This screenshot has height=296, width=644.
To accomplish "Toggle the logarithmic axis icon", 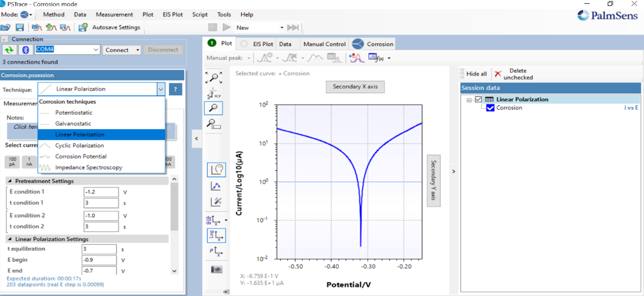I will click(x=216, y=236).
